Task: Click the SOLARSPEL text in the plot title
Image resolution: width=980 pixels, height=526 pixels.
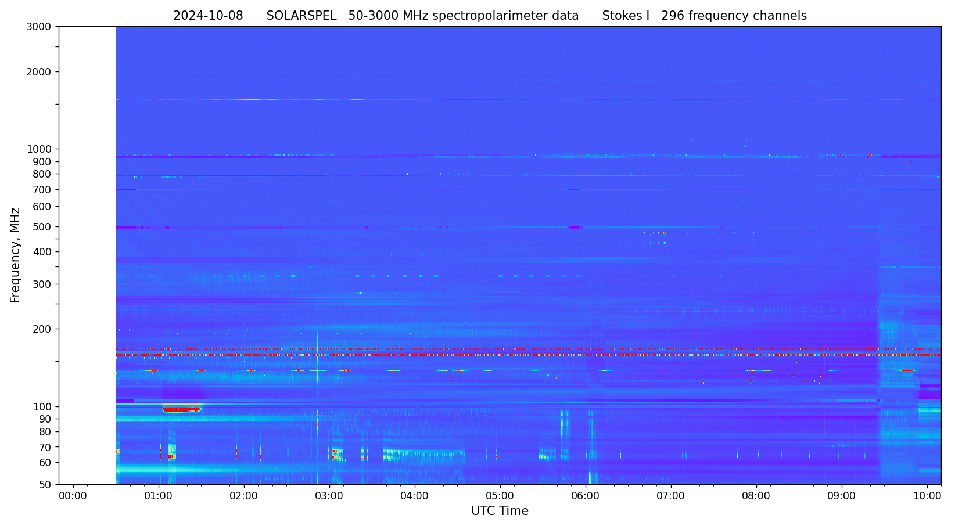Action: coord(301,16)
